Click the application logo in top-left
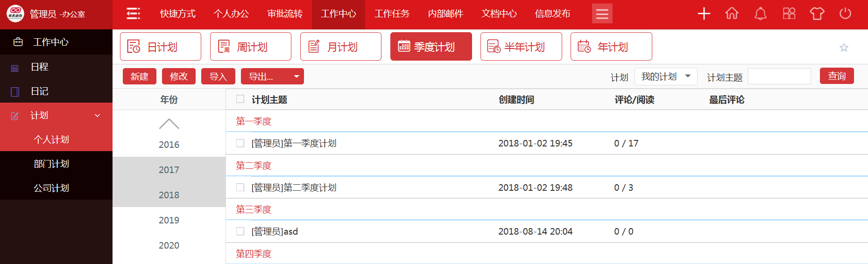 (15, 14)
